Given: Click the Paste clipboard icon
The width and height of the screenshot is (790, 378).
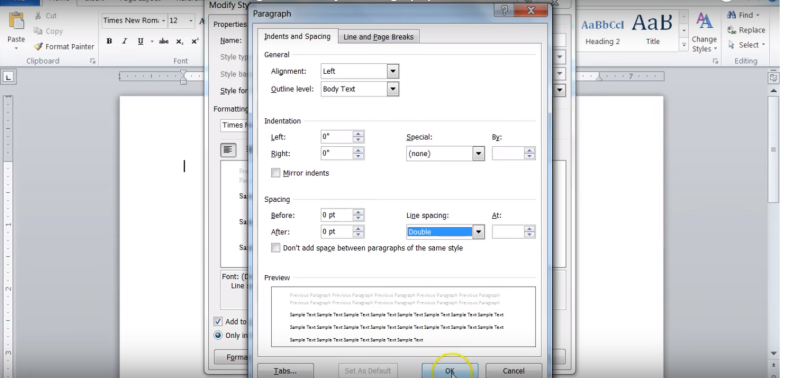Looking at the screenshot, I should point(16,22).
